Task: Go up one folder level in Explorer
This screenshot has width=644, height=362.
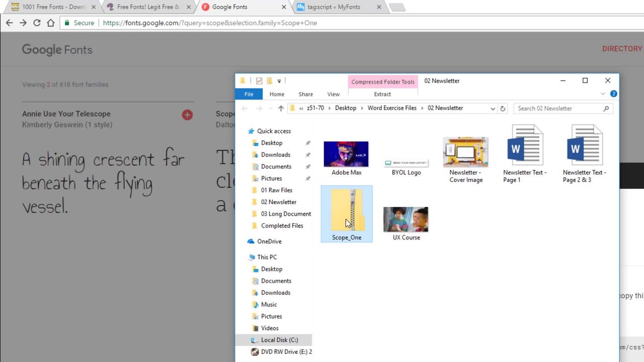Action: [x=281, y=108]
